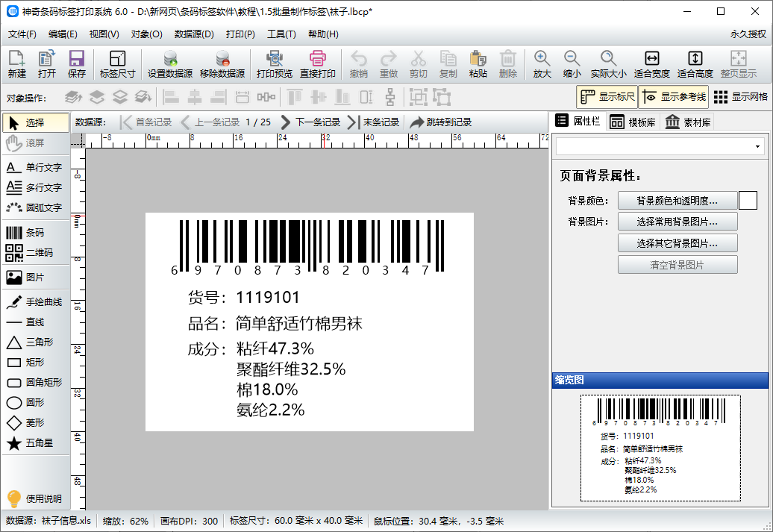Select the 圆角矩形 rounded rectangle tool
The width and height of the screenshot is (773, 532).
point(34,383)
